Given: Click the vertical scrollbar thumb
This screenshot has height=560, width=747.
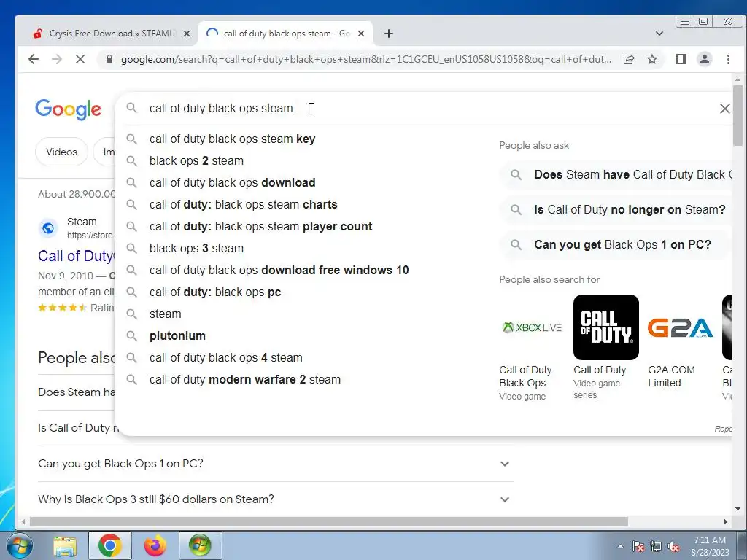Looking at the screenshot, I should click(x=738, y=115).
